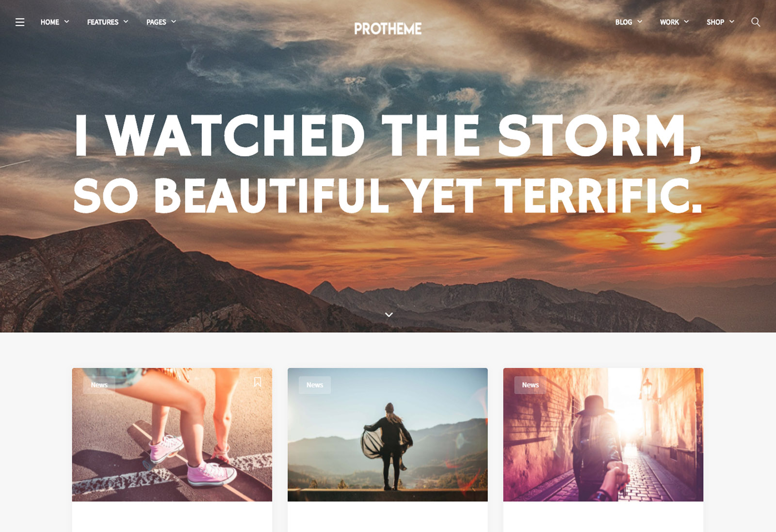This screenshot has height=532, width=776.
Task: Open the Features menu item
Action: click(x=103, y=22)
